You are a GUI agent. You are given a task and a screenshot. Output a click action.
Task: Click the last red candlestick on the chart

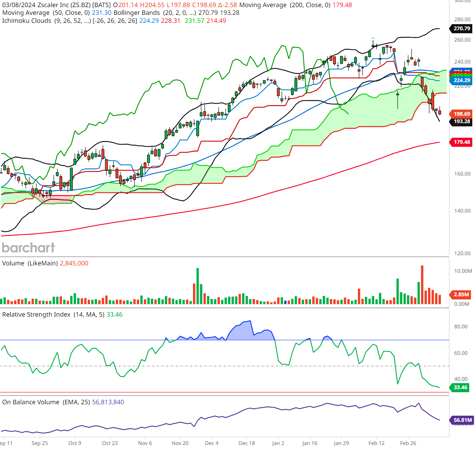click(440, 112)
